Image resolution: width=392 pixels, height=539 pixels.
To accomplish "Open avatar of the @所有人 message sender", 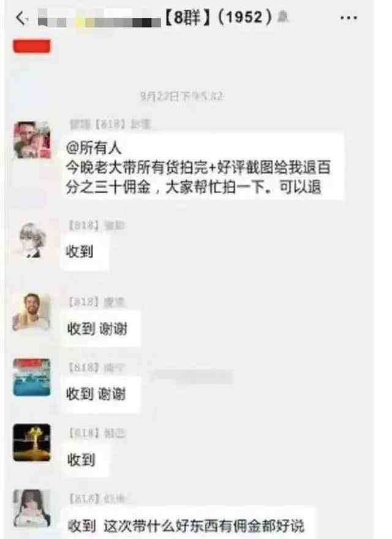I will point(32,140).
